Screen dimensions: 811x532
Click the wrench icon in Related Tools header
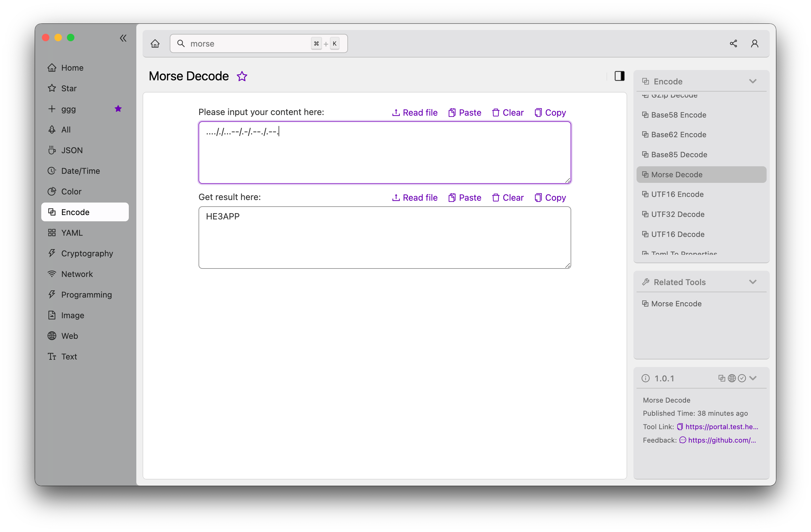tap(645, 282)
